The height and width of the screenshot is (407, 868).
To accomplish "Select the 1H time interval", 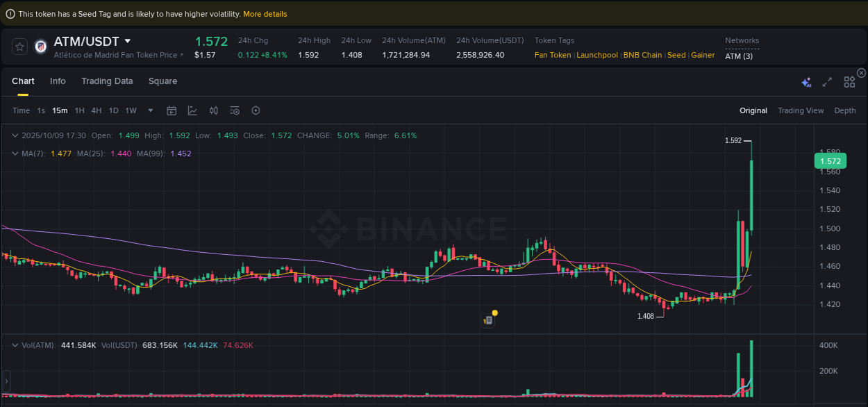I will click(x=79, y=110).
